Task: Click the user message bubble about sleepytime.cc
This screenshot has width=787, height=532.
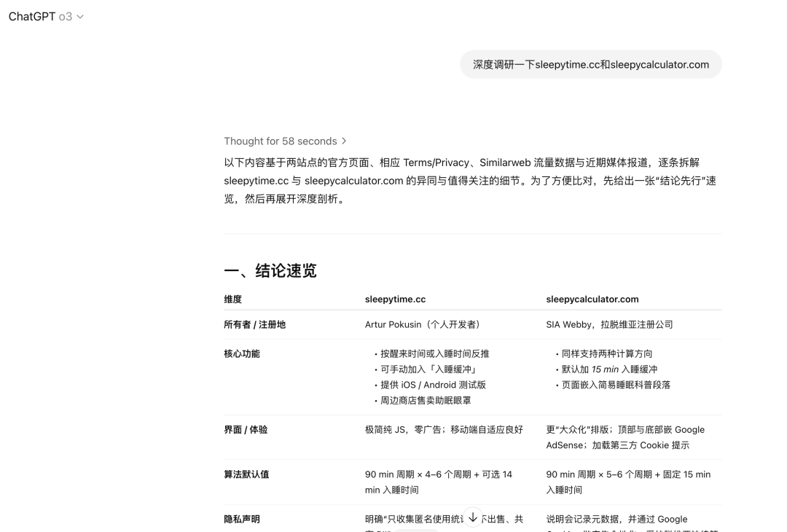Action: tap(591, 64)
